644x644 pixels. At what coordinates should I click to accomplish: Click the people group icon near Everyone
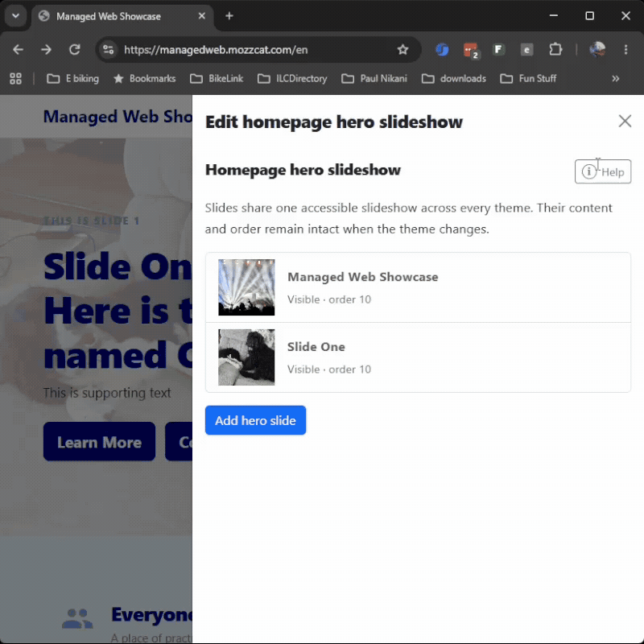click(x=77, y=618)
